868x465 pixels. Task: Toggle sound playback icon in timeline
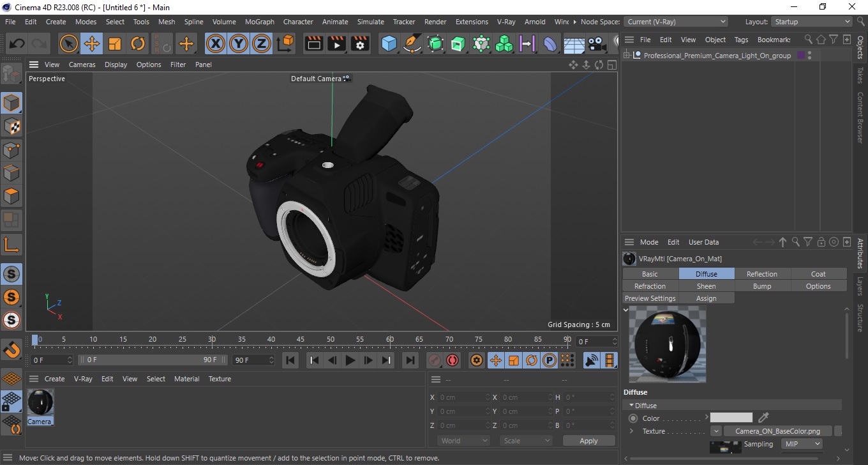click(592, 360)
